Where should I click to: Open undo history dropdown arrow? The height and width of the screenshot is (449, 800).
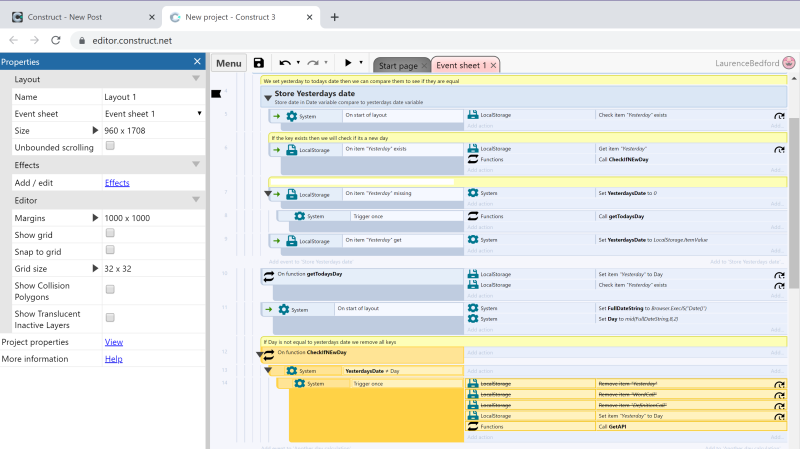click(298, 63)
